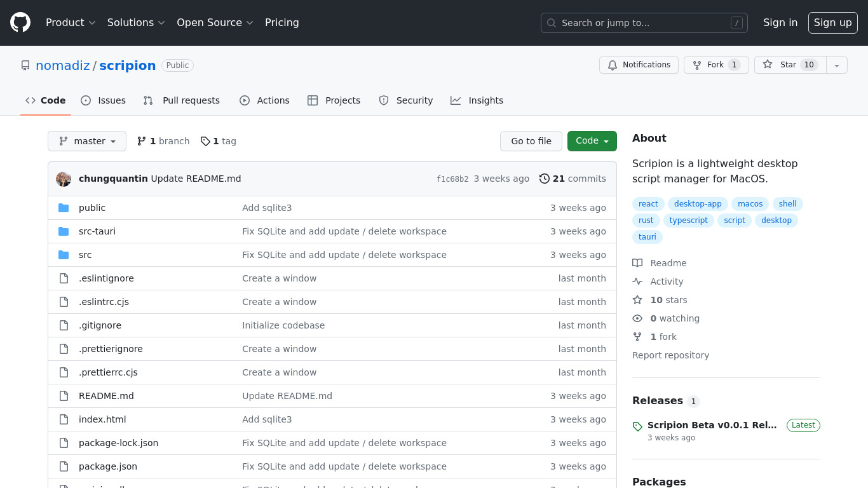Click the magnifier icon in the search box
This screenshot has height=488, width=868.
tap(552, 23)
